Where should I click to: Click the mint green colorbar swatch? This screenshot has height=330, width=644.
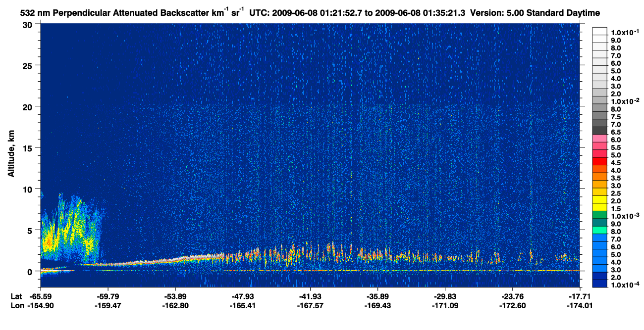(600, 231)
